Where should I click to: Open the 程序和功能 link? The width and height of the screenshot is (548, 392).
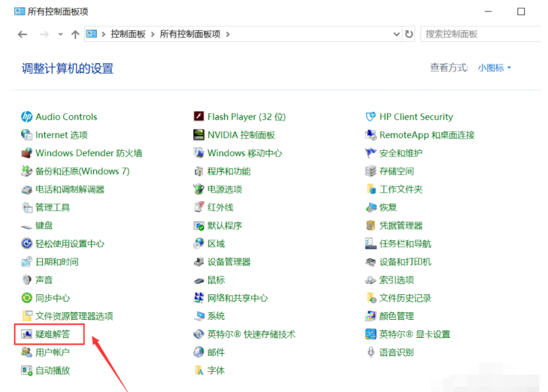(x=229, y=171)
